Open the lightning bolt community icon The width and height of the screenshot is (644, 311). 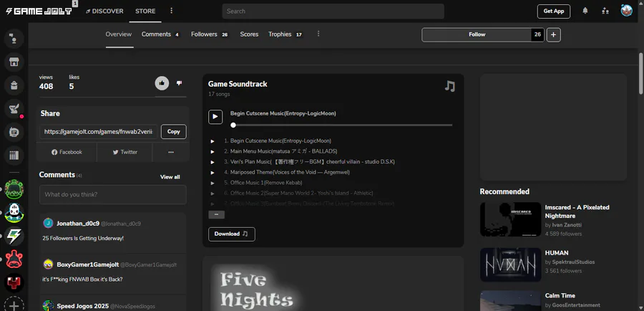pos(14,236)
